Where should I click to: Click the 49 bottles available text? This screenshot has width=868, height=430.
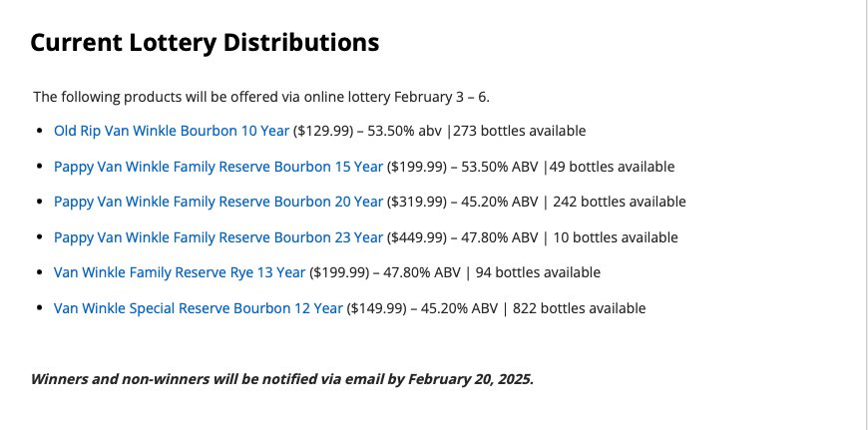pos(613,167)
